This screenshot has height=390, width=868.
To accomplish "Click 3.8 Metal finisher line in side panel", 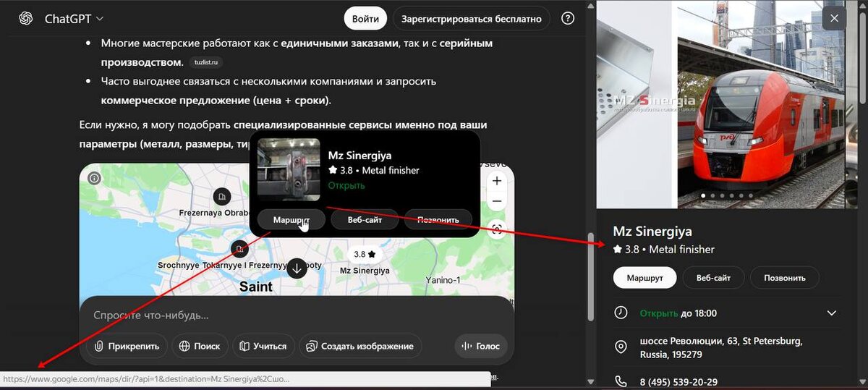I will click(663, 250).
